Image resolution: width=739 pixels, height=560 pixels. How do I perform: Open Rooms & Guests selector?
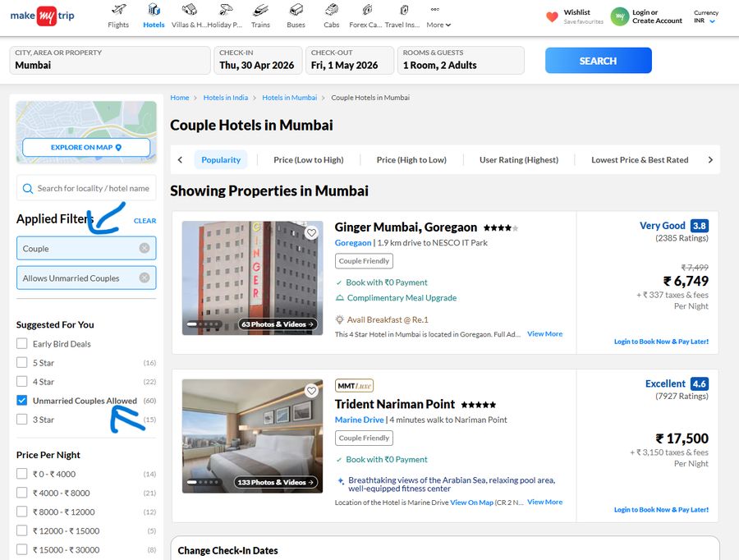(x=461, y=60)
